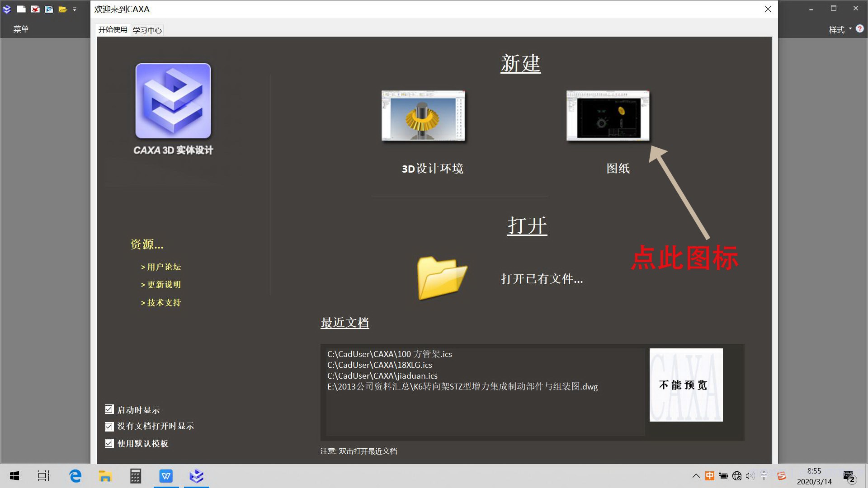This screenshot has width=868, height=488.
Task: Show hidden system tray icons
Action: 696,476
